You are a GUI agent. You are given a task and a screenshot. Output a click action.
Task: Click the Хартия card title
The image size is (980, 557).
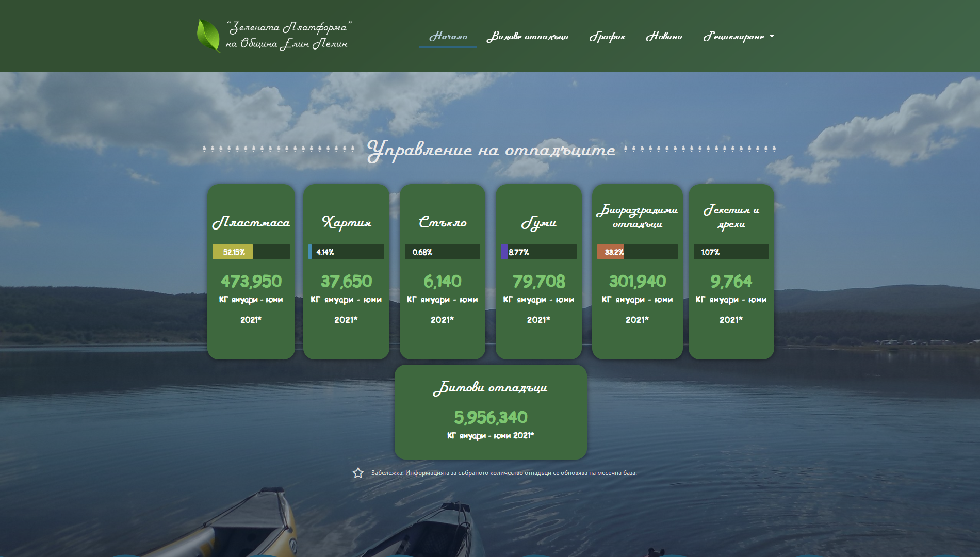pos(346,223)
